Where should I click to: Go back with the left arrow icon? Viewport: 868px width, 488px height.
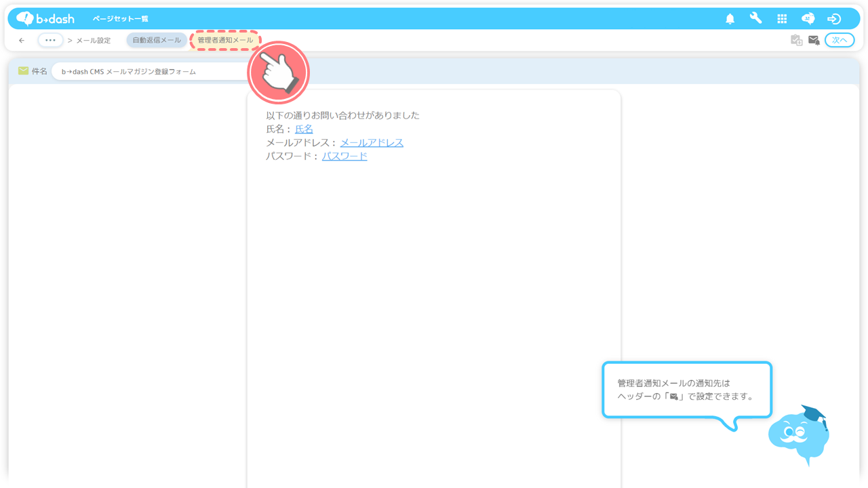(x=22, y=41)
